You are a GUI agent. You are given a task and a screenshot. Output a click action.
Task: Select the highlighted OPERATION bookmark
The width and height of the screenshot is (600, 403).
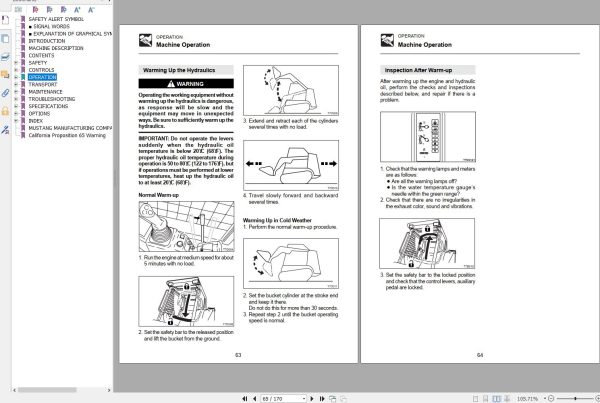tap(42, 77)
